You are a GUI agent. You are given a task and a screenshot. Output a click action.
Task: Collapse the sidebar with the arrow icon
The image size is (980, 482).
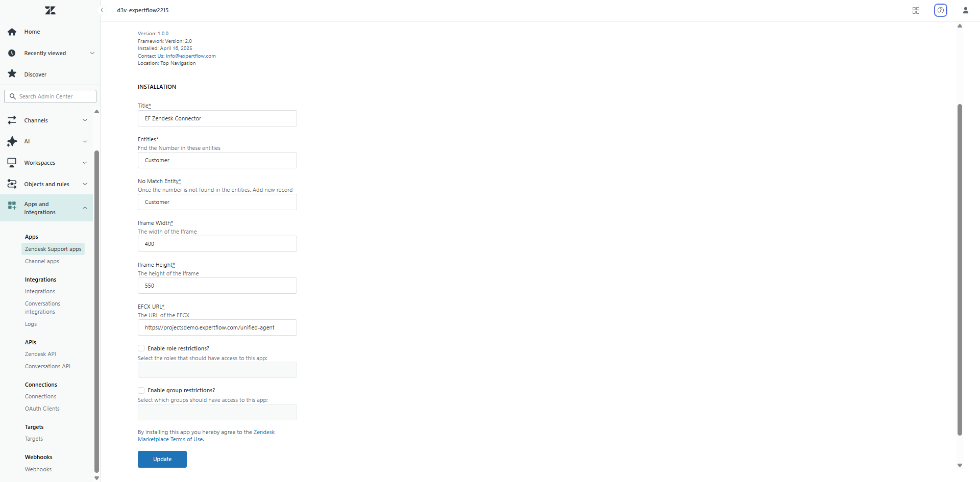coord(102,10)
